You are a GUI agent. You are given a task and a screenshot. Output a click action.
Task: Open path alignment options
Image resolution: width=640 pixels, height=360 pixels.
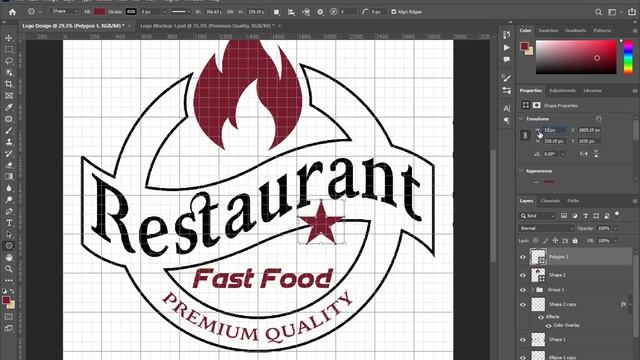tap(291, 12)
